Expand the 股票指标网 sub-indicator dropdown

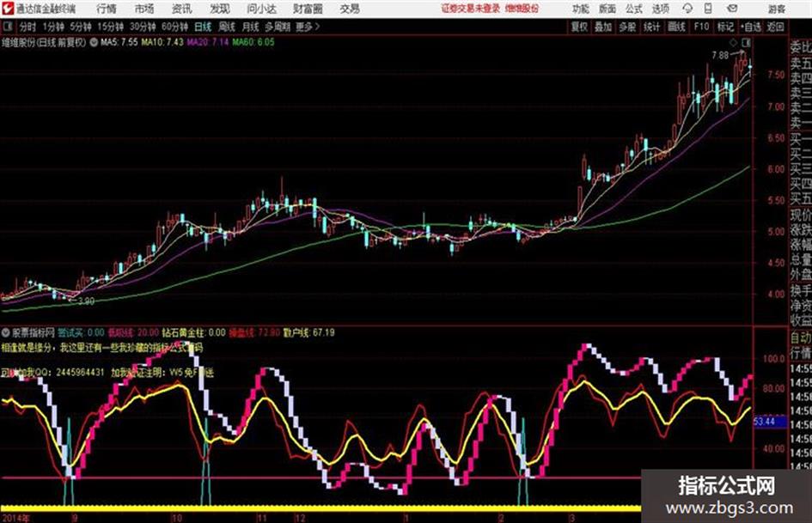(x=6, y=332)
